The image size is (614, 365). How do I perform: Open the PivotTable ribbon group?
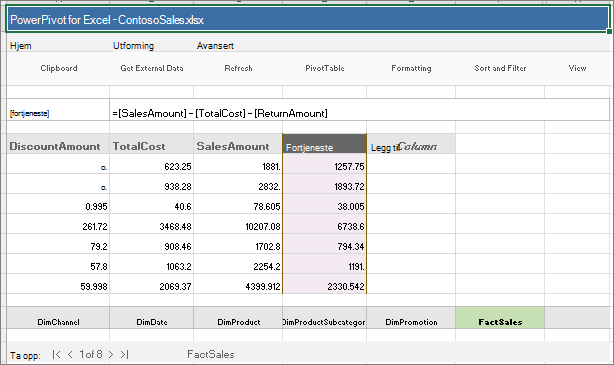[325, 68]
